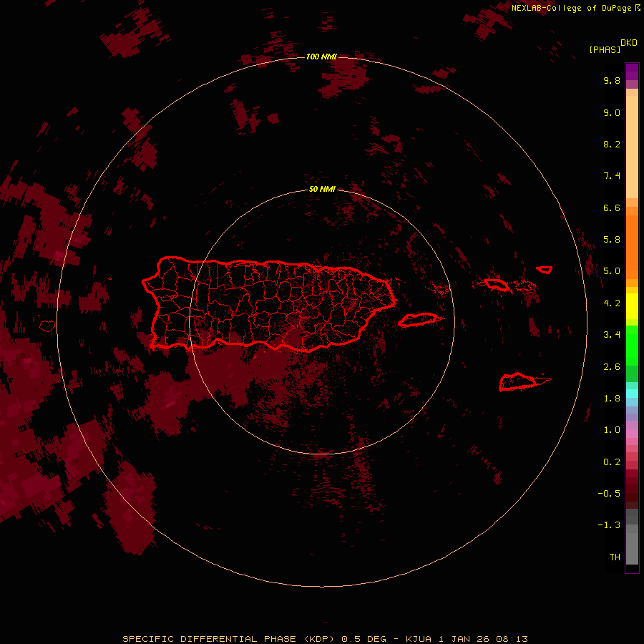The height and width of the screenshot is (644, 644).
Task: Click the 5.0 scale label
Action: (x=612, y=271)
